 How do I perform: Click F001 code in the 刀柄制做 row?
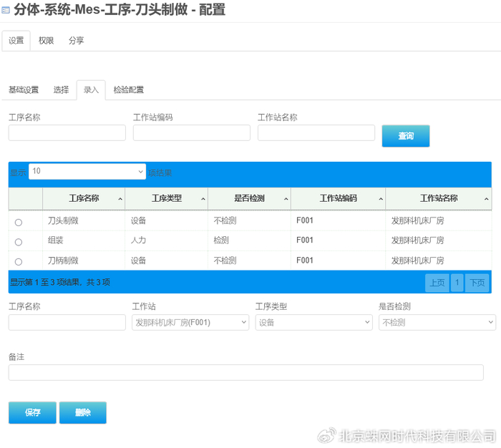click(305, 260)
